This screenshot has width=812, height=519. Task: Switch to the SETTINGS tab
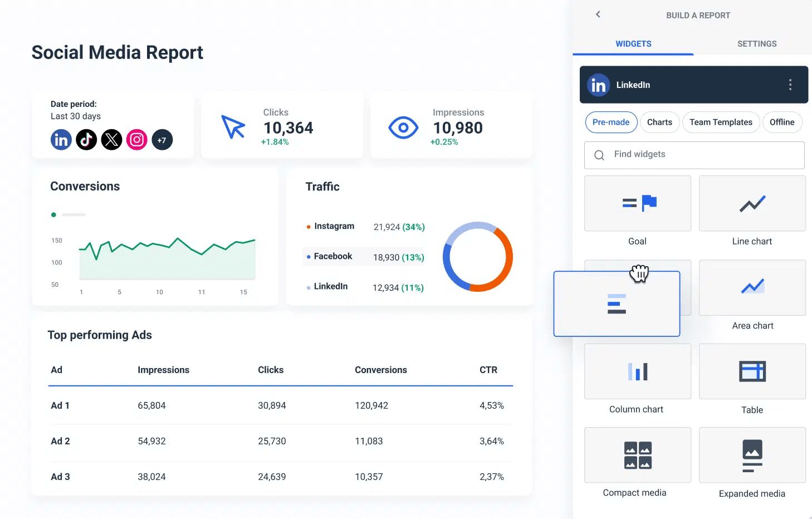tap(756, 43)
